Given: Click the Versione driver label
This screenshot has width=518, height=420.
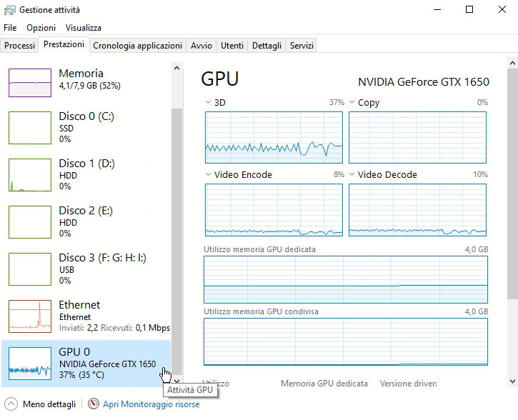Looking at the screenshot, I should tap(408, 384).
